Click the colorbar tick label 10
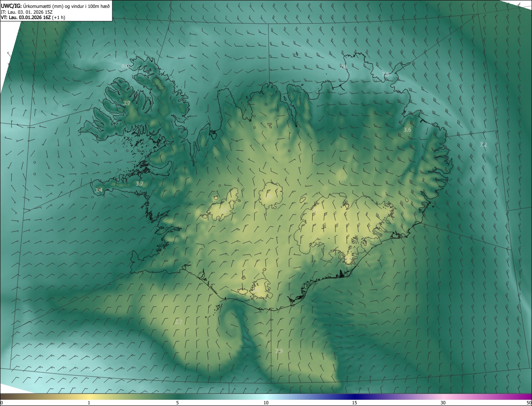This screenshot has height=406, width=532. point(266,403)
